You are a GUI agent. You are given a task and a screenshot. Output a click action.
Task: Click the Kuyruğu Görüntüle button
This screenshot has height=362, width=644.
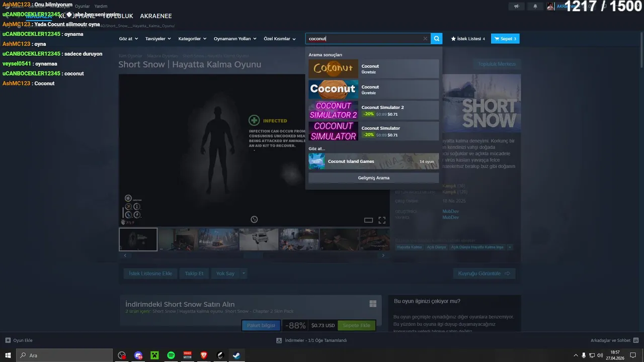[484, 274]
